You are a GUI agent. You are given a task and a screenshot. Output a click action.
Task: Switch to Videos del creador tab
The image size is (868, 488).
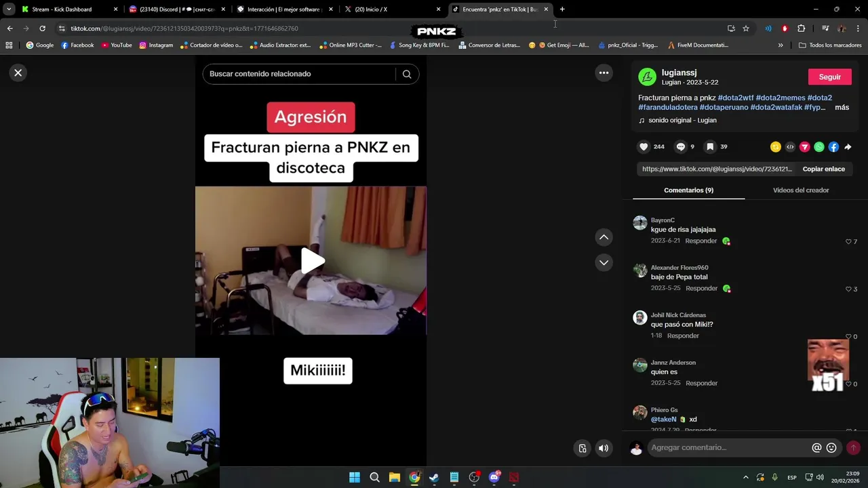(x=801, y=190)
